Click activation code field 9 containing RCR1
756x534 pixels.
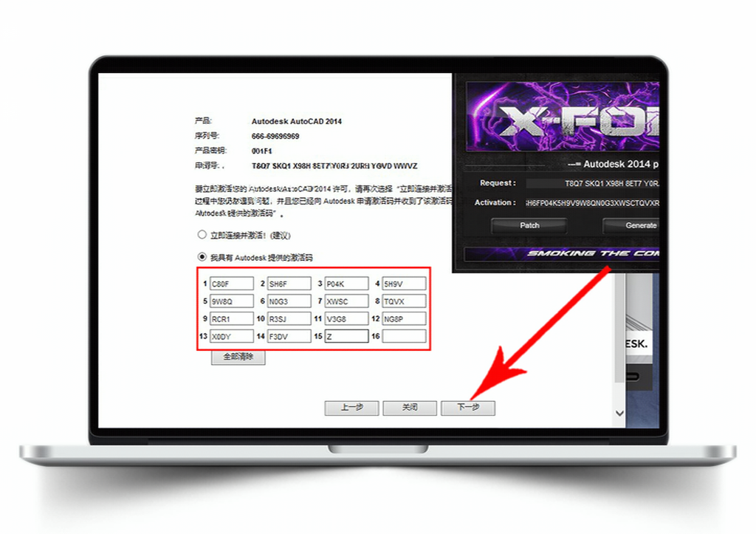pyautogui.click(x=231, y=318)
